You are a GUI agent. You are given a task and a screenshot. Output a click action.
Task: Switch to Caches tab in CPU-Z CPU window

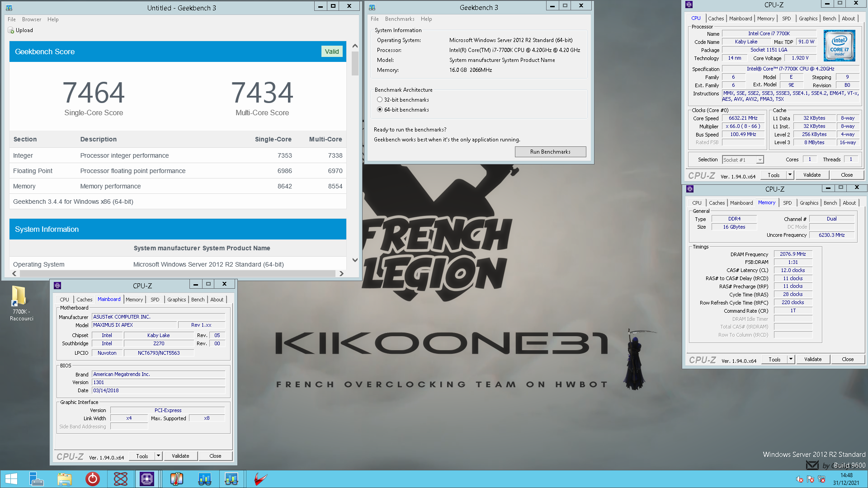click(x=716, y=19)
